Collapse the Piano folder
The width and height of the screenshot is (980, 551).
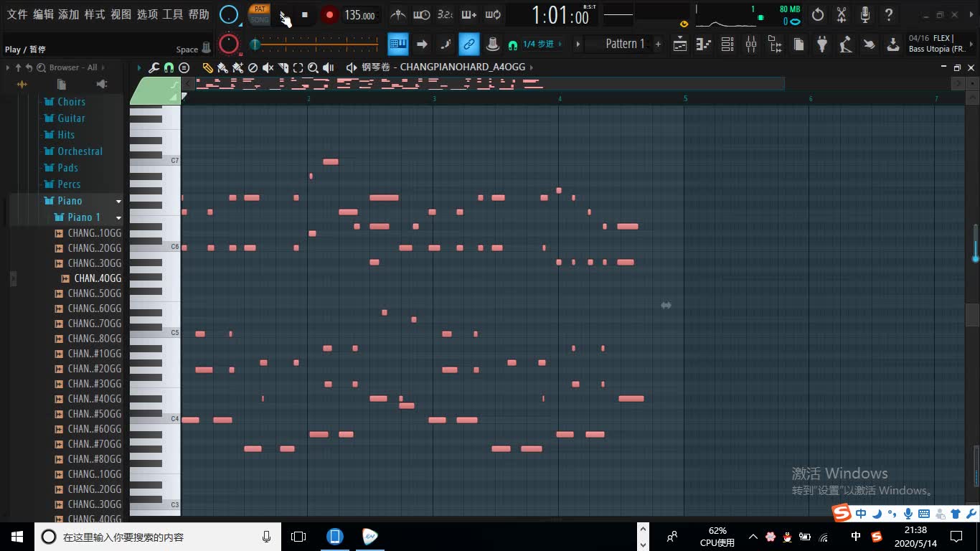119,201
